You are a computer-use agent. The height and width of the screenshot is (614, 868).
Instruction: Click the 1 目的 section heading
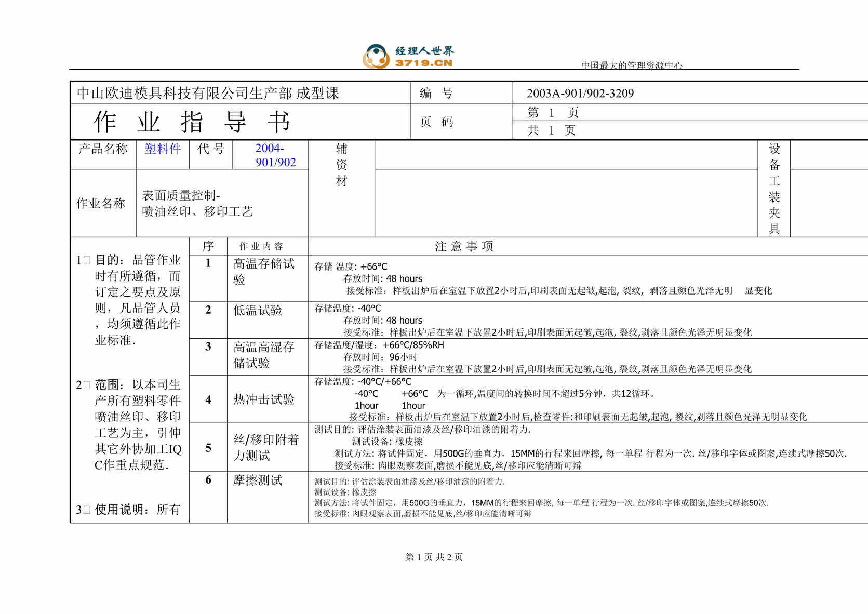[99, 260]
